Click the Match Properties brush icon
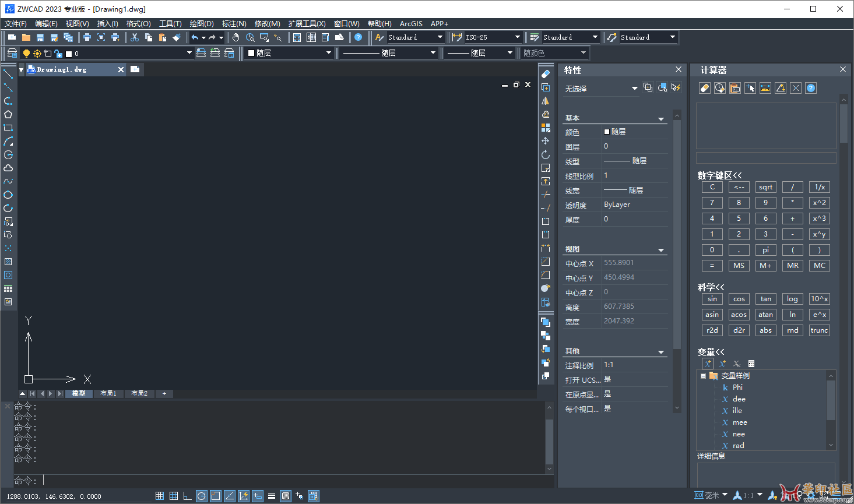Image resolution: width=854 pixels, height=504 pixels. 177,37
